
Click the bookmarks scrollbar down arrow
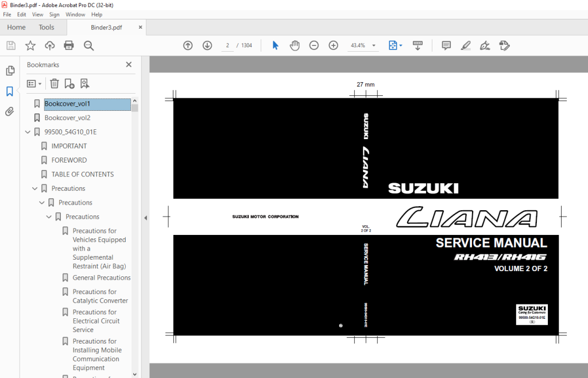click(x=134, y=374)
